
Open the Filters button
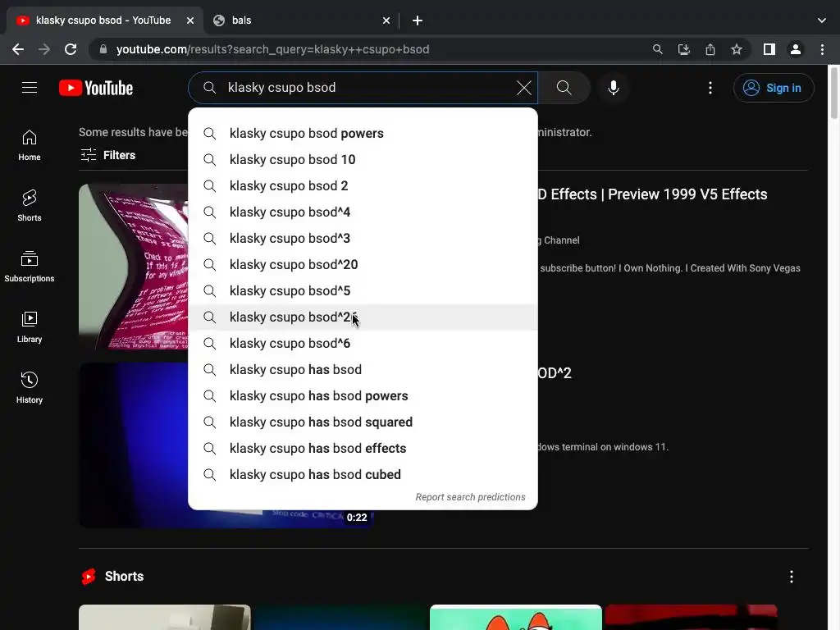108,155
